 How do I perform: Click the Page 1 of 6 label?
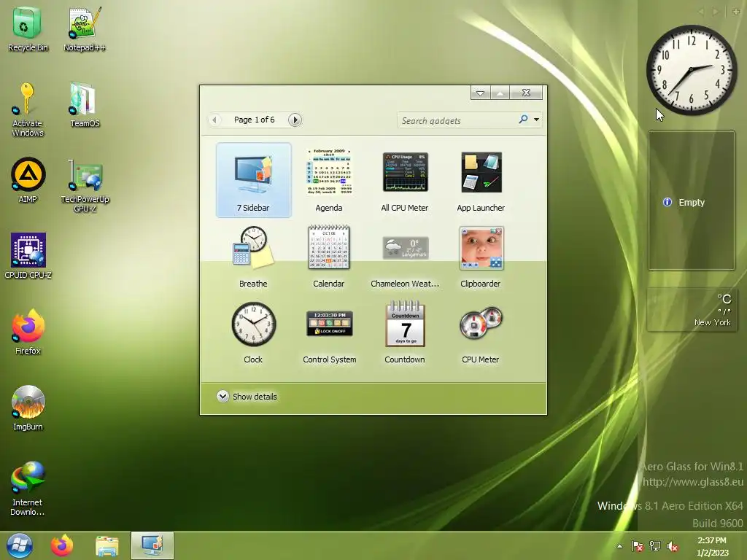coord(255,120)
